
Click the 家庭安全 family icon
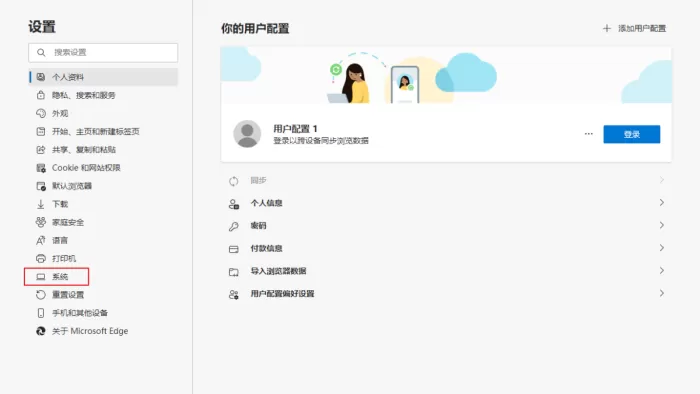[x=41, y=222]
